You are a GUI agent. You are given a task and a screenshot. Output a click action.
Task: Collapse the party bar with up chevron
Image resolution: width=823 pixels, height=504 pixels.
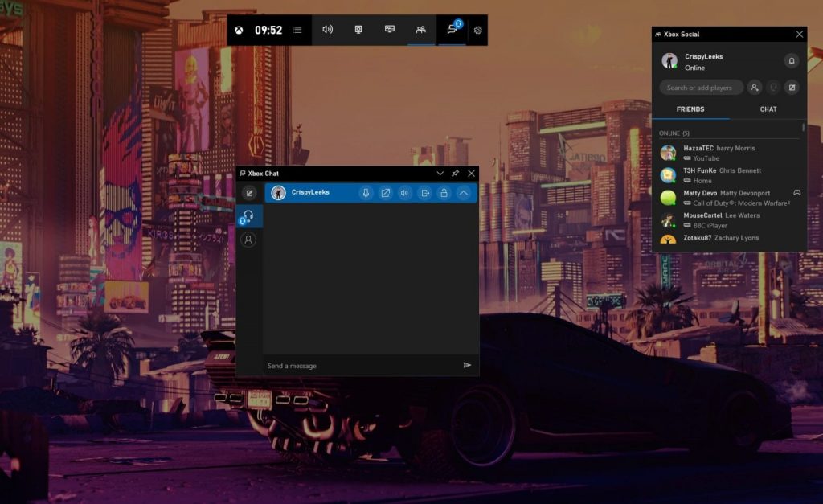464,193
